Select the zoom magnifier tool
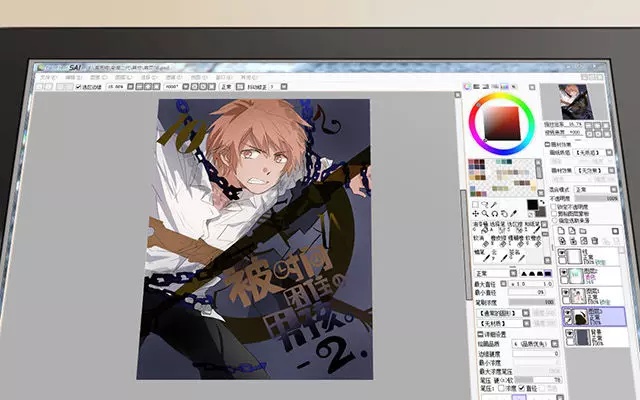Image resolution: width=640 pixels, height=400 pixels. [483, 214]
